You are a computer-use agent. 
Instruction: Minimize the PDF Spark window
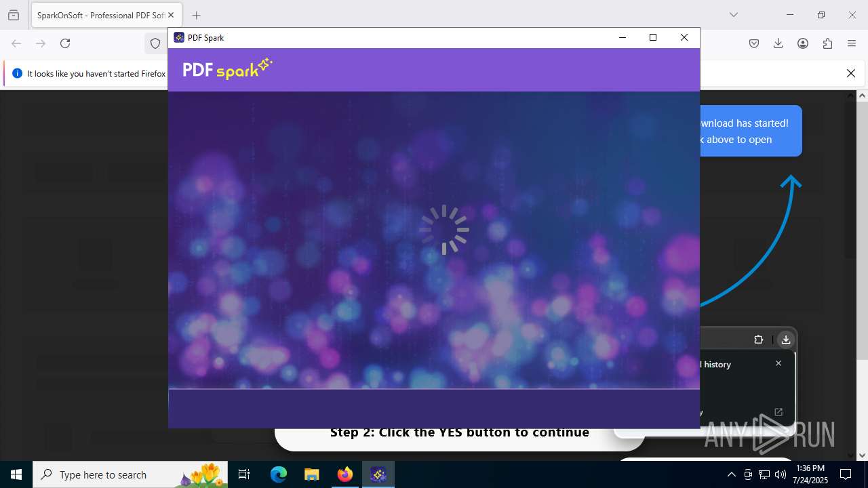pyautogui.click(x=622, y=38)
